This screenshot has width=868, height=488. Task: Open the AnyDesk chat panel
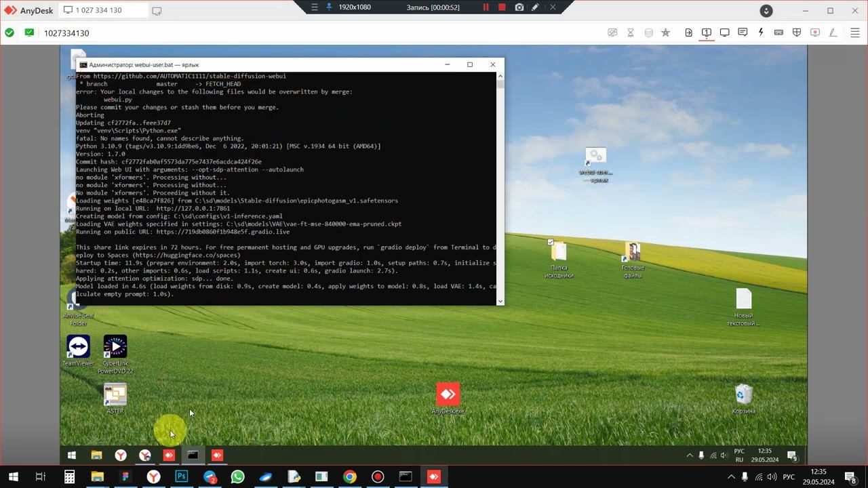tap(743, 33)
